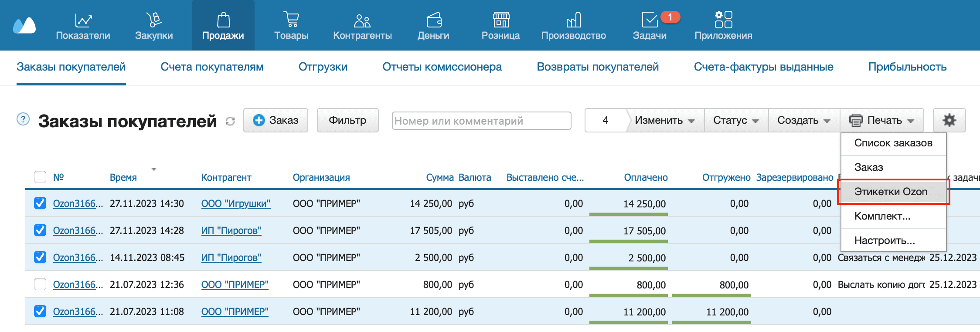Click shipped value 11 200,00

point(727,312)
